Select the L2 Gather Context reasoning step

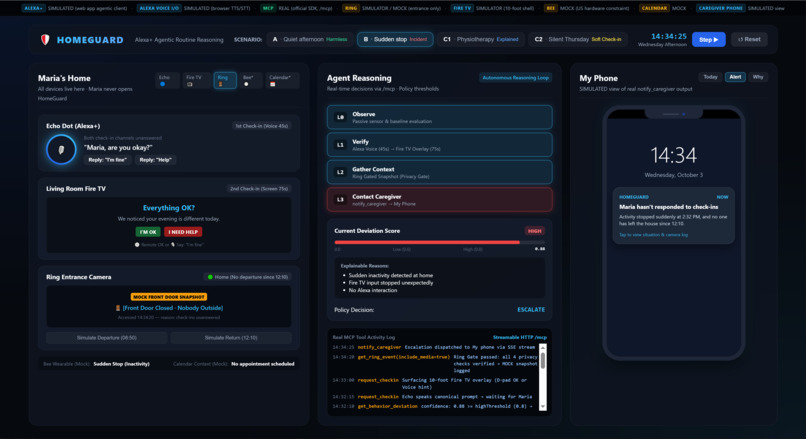pyautogui.click(x=439, y=172)
